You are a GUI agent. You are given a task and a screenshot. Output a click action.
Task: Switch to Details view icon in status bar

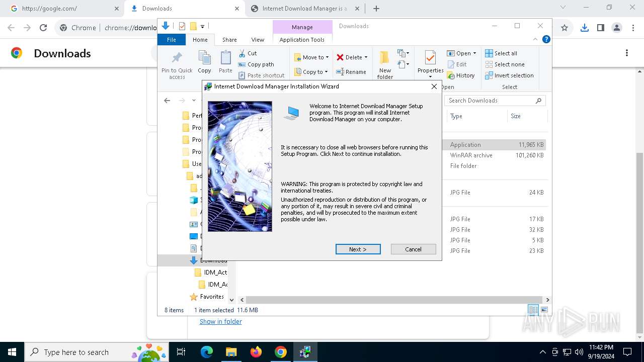(533, 310)
